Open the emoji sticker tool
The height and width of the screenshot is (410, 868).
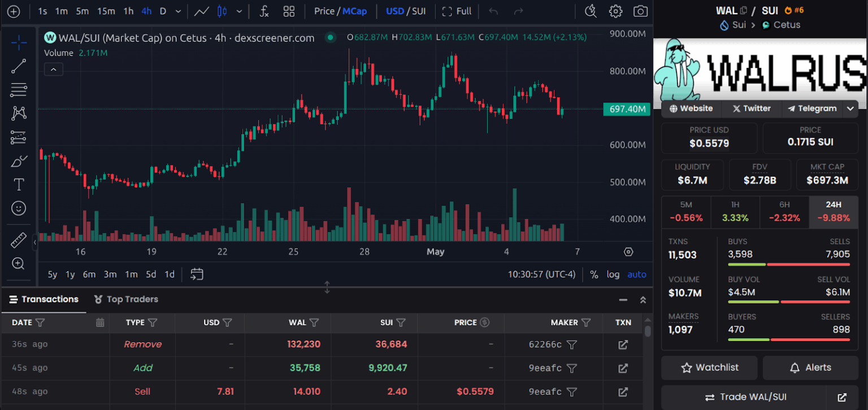pyautogui.click(x=19, y=208)
